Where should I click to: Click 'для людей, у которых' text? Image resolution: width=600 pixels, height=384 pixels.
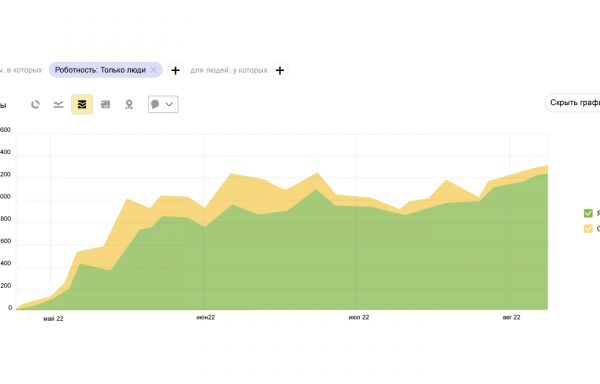pos(229,70)
